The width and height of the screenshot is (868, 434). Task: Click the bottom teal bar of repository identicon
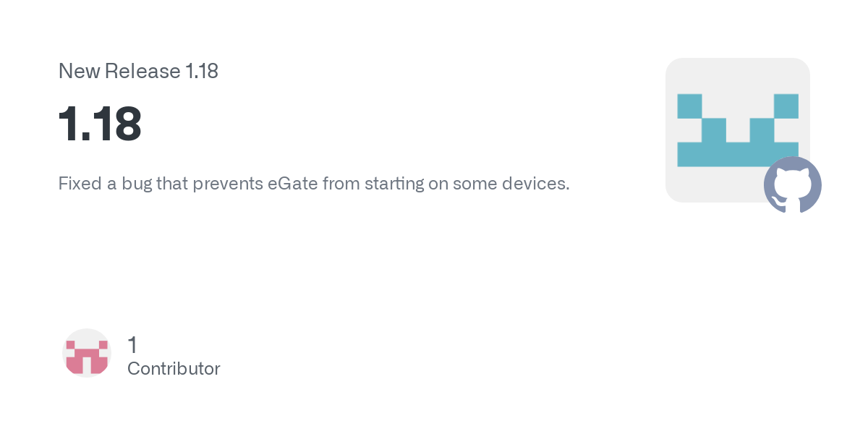738,154
